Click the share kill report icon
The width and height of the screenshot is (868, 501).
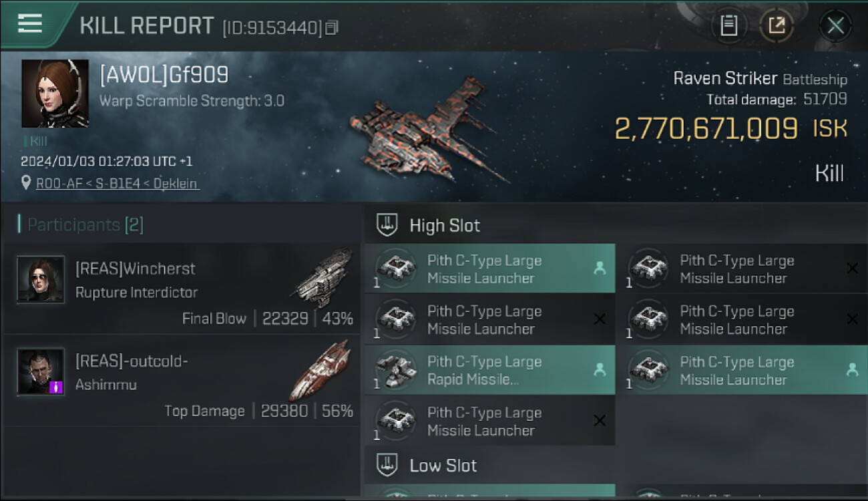[777, 26]
